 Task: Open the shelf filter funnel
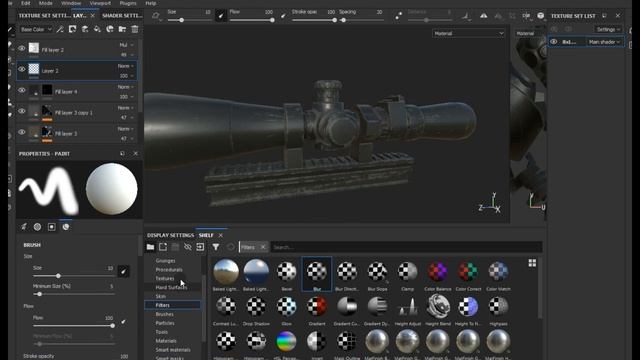click(216, 247)
